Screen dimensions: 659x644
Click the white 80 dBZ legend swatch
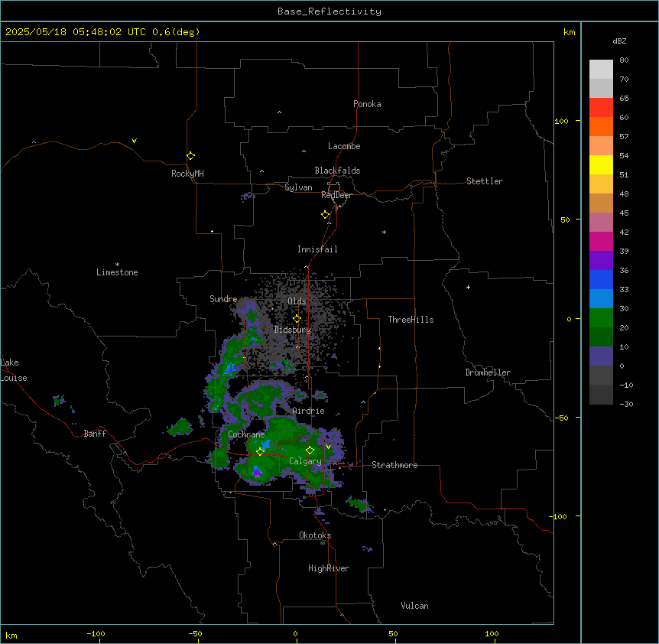[601, 69]
